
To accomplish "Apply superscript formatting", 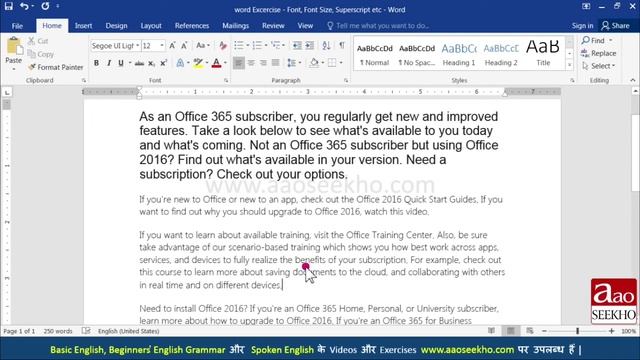I will [163, 63].
